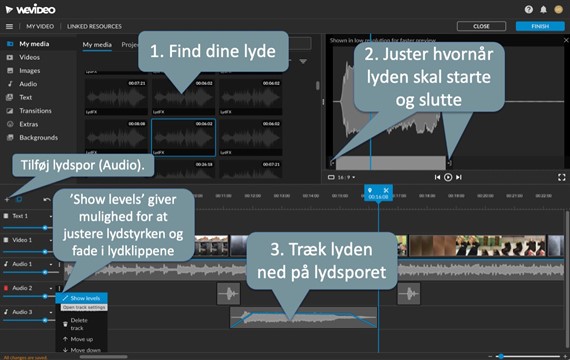Image resolution: width=570 pixels, height=360 pixels.
Task: Open MY VIDEO in the top bar
Action: [40, 26]
